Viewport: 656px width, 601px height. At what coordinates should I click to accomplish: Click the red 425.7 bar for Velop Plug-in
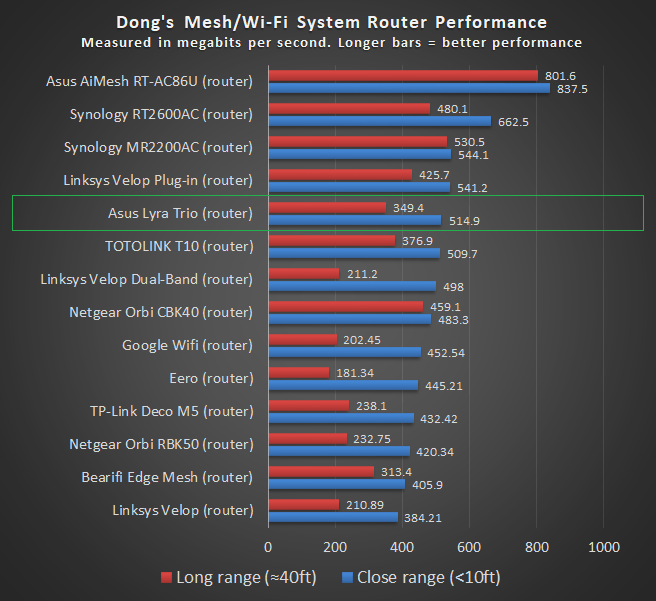(341, 175)
